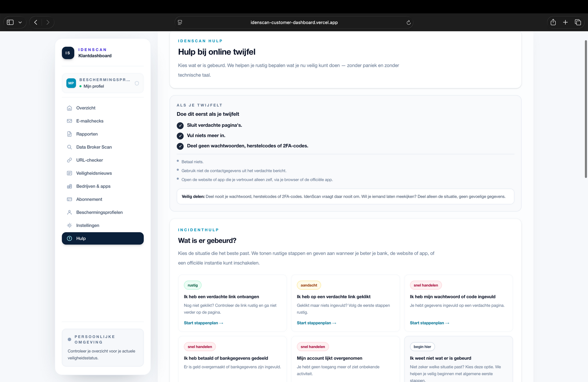The height and width of the screenshot is (382, 588).
Task: Click the Abonnement card icon
Action: 69,199
